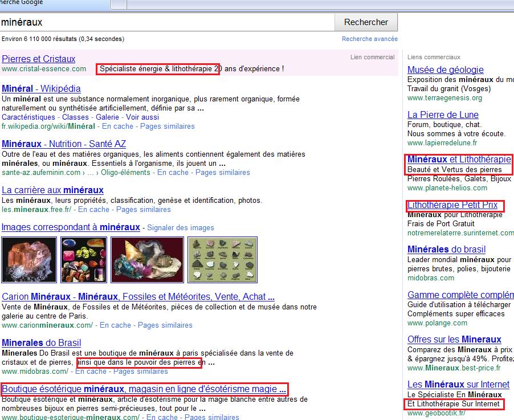This screenshot has width=514, height=420.
Task: Open the Carion Minéraux search result
Action: (x=138, y=297)
